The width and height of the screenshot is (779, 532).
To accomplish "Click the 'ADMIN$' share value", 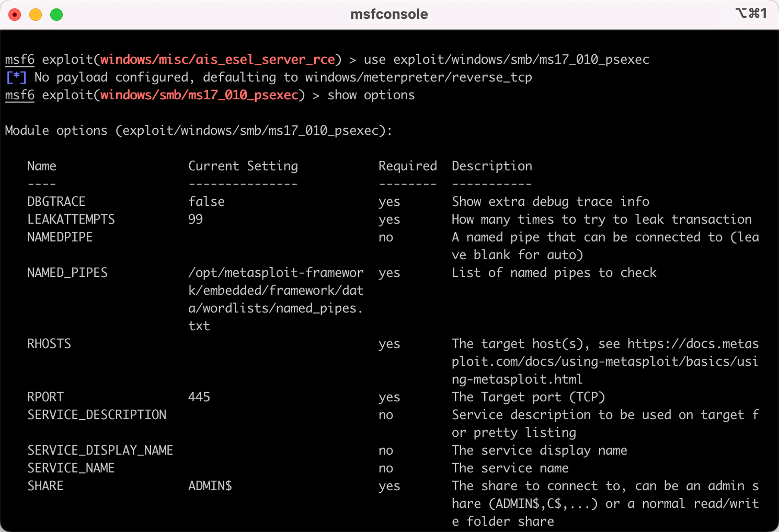I will (x=210, y=486).
